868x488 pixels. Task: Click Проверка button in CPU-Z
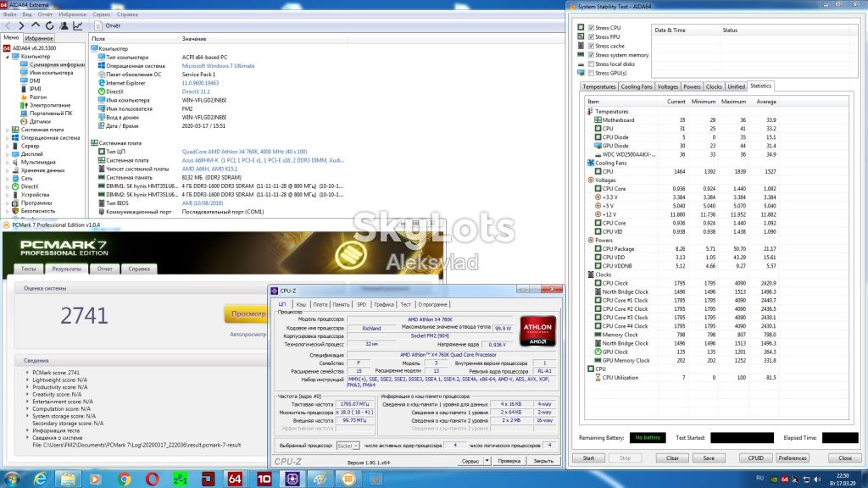click(509, 460)
